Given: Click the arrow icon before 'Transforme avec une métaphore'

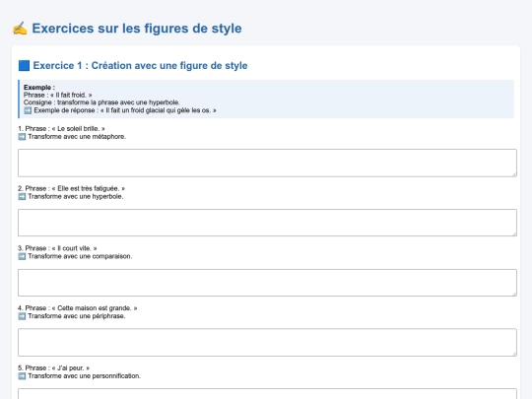Looking at the screenshot, I should click(x=22, y=137).
